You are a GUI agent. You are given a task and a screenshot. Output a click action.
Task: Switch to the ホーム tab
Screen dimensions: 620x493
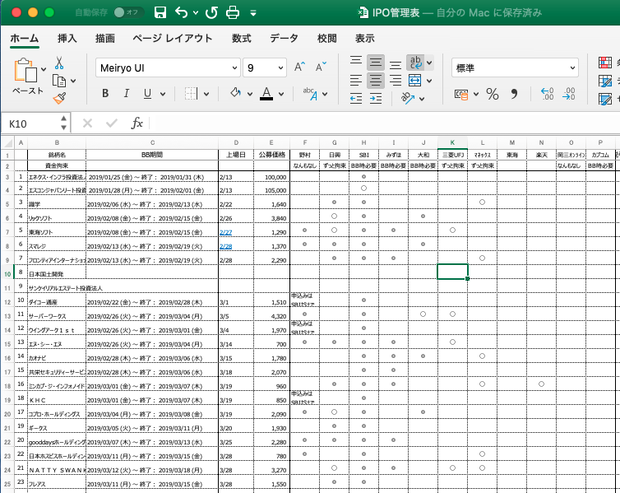(25, 38)
